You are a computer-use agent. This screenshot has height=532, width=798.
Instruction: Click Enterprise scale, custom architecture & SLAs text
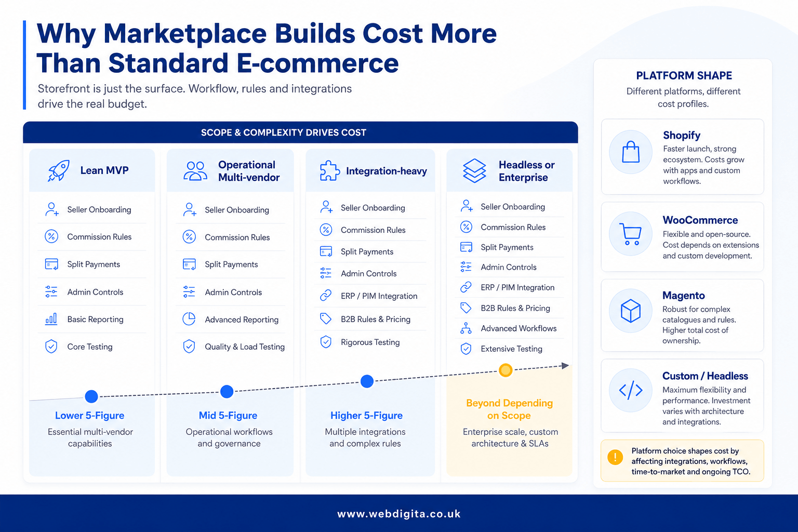point(510,437)
